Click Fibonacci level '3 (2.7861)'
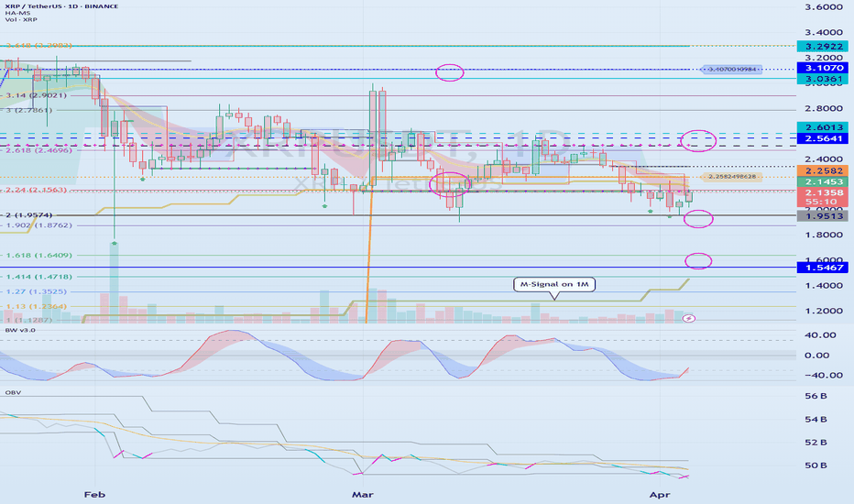Image resolution: width=854 pixels, height=504 pixels. [x=29, y=110]
